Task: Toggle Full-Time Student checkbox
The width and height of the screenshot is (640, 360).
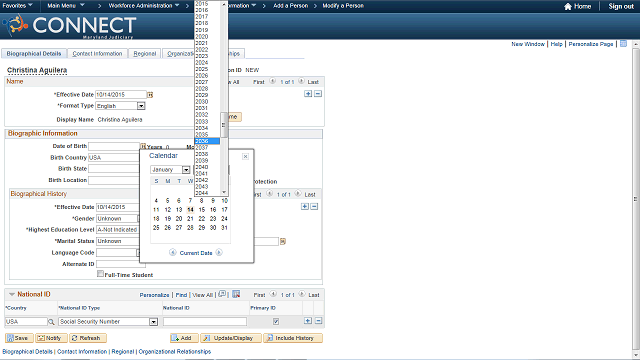Action: click(x=100, y=274)
